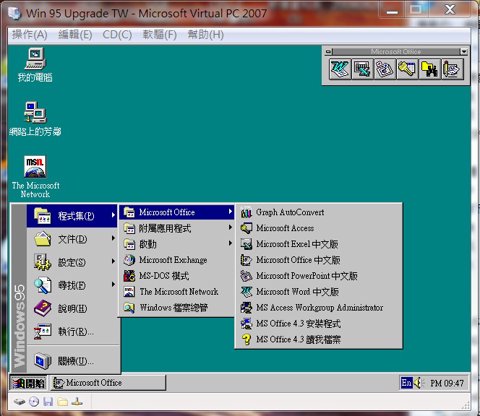Click the PowerPoint button in the Office shortcut bar
Screen dimensions: 480x416
pyautogui.click(x=385, y=69)
